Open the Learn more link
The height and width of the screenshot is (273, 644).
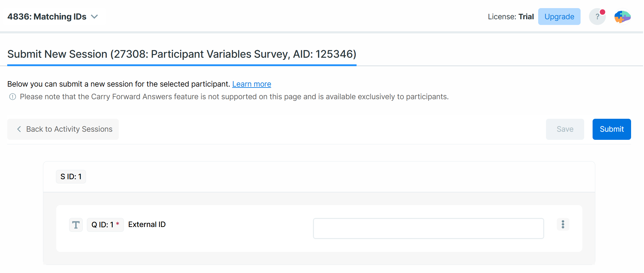point(252,84)
